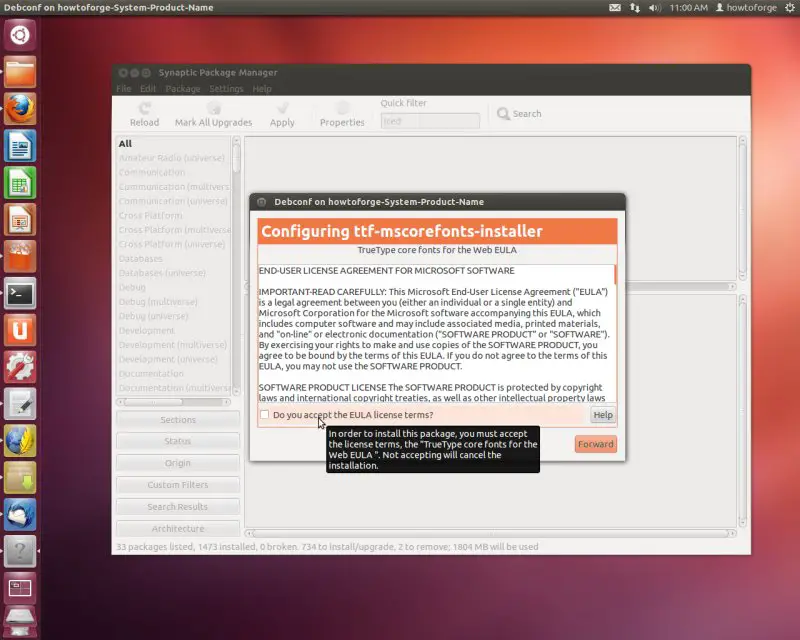The width and height of the screenshot is (800, 640).
Task: Open the Terminal from the launcher
Action: click(x=20, y=293)
